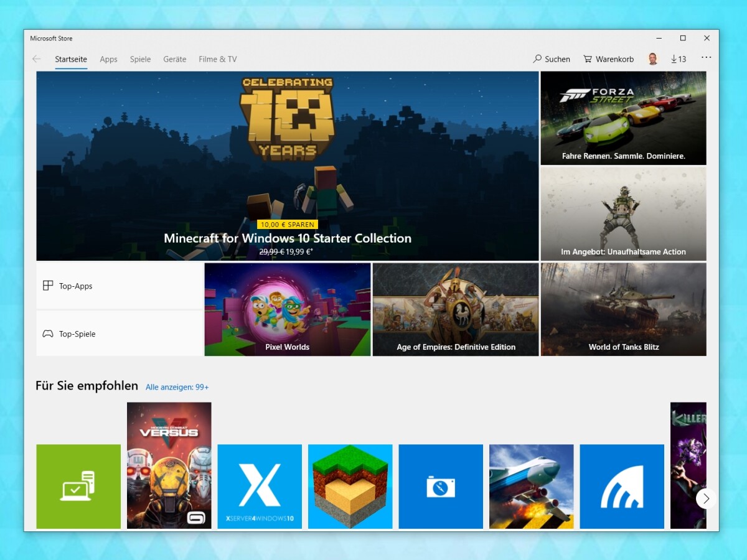Open the See more ellipsis menu
The image size is (747, 560).
(x=706, y=57)
